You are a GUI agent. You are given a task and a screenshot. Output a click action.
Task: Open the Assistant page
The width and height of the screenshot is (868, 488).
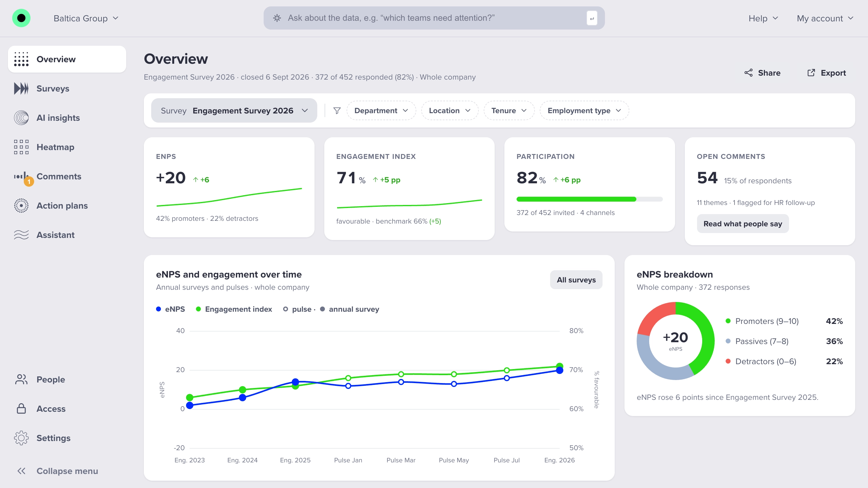pyautogui.click(x=67, y=235)
